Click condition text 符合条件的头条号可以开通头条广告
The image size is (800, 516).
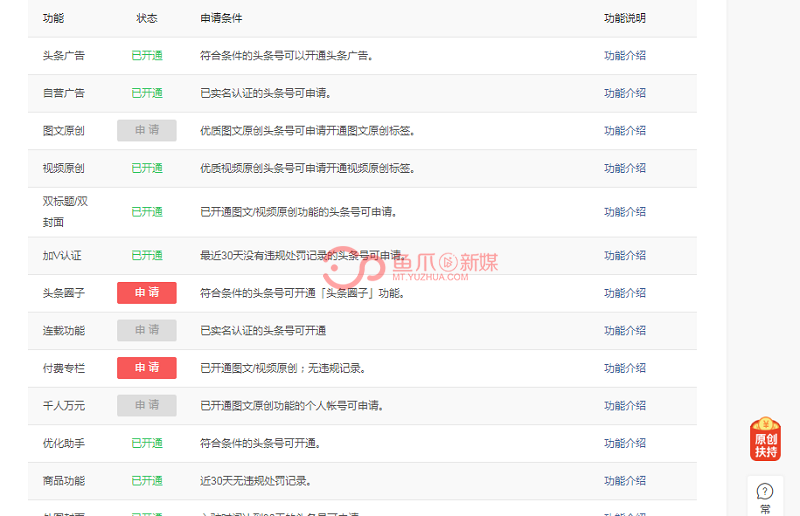click(x=286, y=56)
